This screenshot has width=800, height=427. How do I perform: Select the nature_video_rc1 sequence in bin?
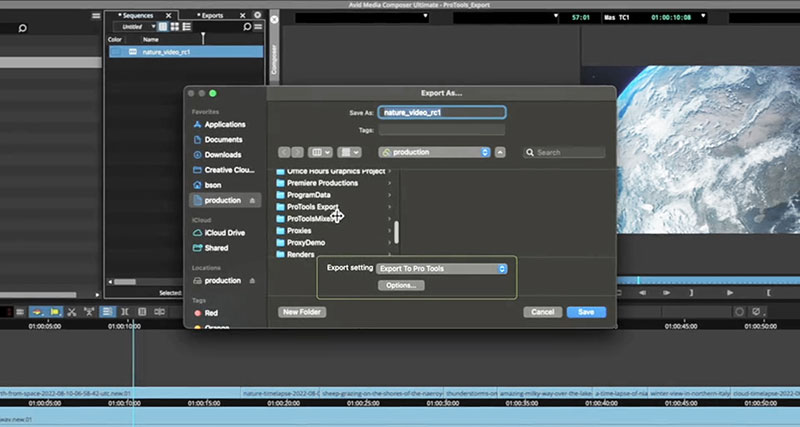(186, 52)
